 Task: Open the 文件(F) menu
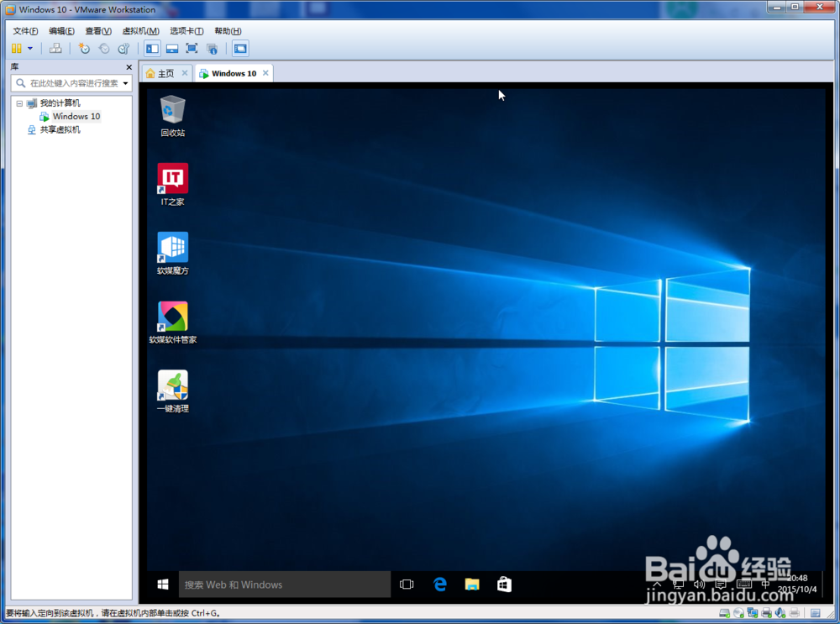coord(25,31)
